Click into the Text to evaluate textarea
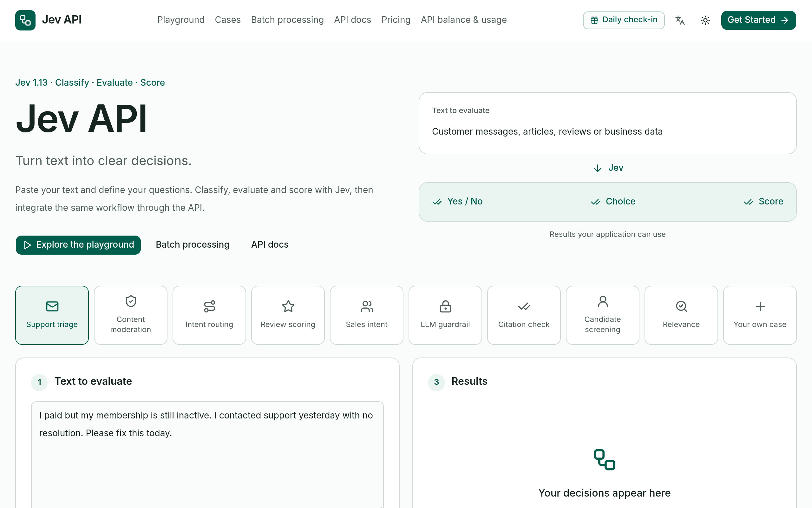 tap(207, 455)
